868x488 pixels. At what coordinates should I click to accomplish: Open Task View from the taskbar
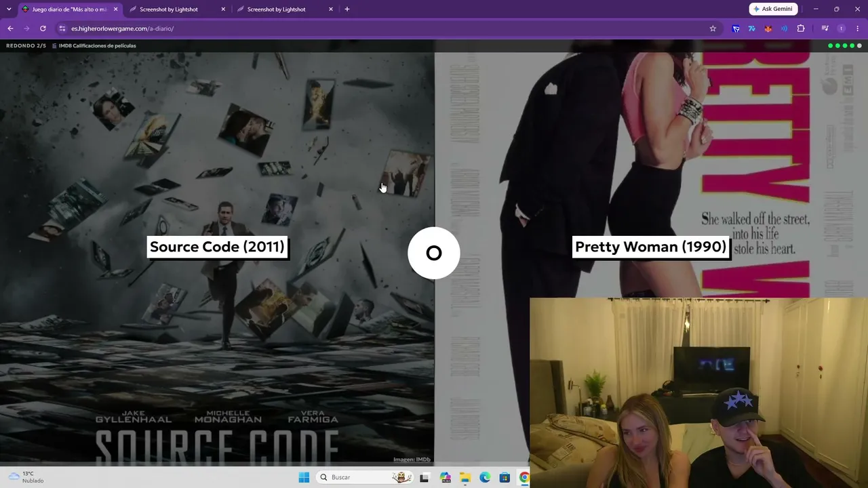[x=425, y=477]
